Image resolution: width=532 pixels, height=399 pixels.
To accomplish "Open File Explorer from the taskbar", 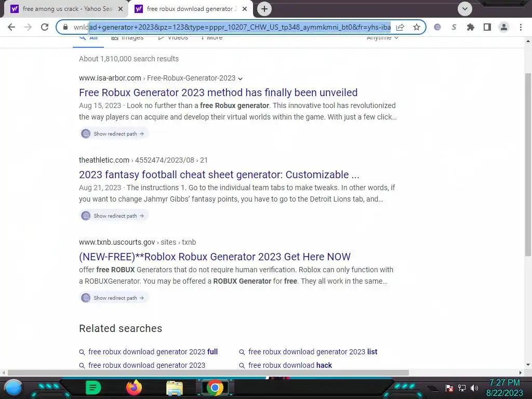I will point(175,388).
